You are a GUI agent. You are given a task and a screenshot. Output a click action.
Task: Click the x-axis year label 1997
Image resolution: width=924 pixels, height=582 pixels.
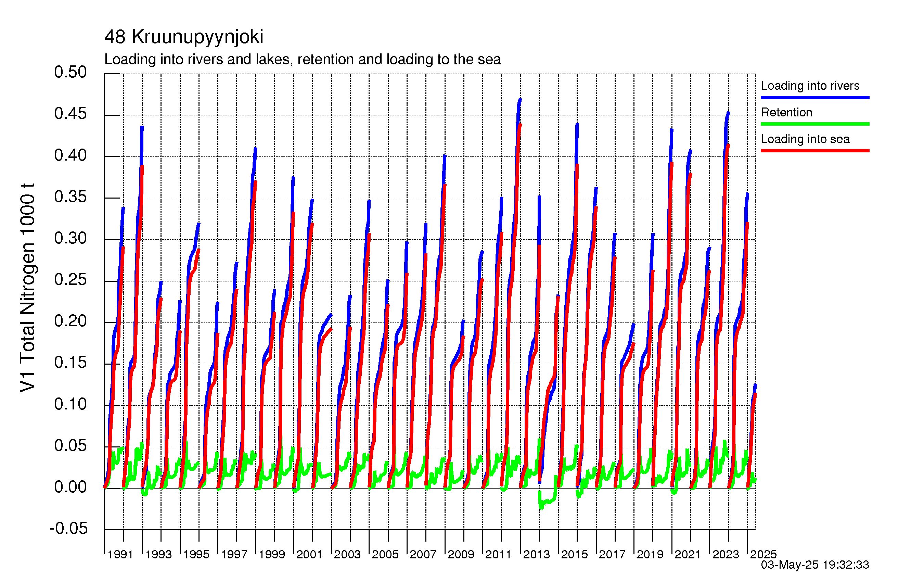tap(234, 554)
